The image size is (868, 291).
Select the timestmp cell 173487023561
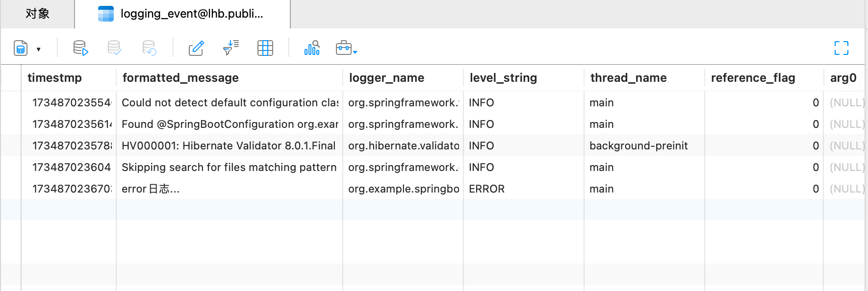pos(69,124)
